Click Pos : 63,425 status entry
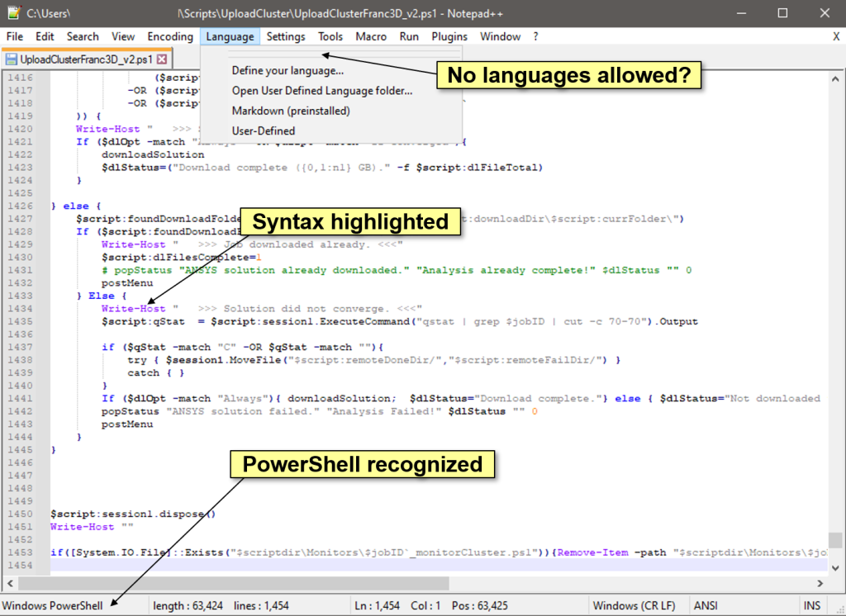 [480, 606]
